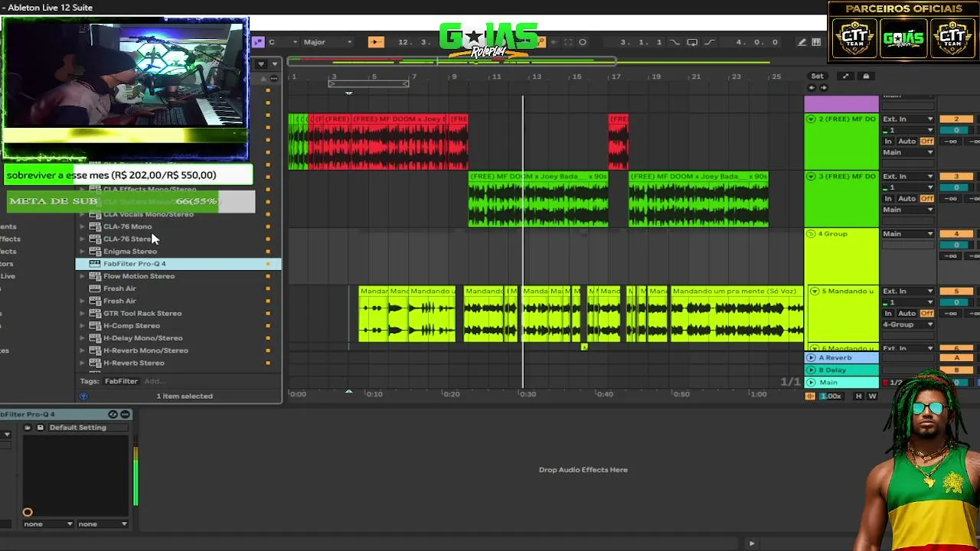Click the hot-swap preset icon beside Default Setting
The image size is (980, 551).
pos(28,428)
